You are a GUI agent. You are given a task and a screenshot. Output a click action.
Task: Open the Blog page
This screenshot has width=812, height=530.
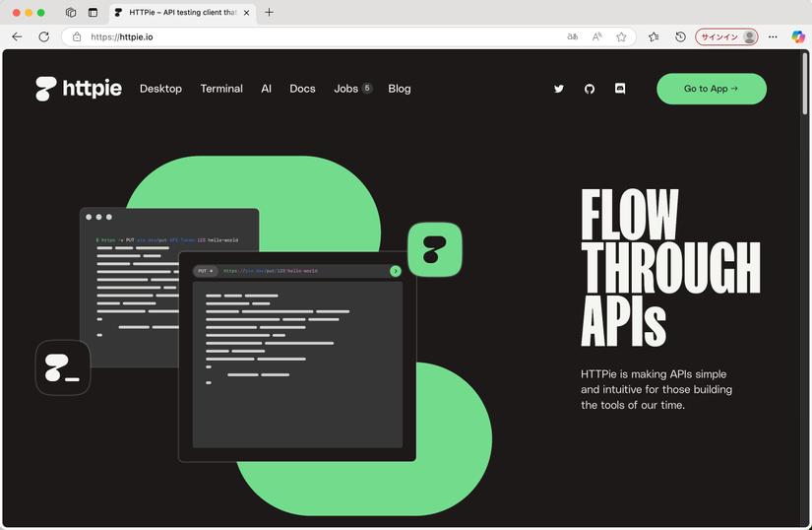coord(400,89)
